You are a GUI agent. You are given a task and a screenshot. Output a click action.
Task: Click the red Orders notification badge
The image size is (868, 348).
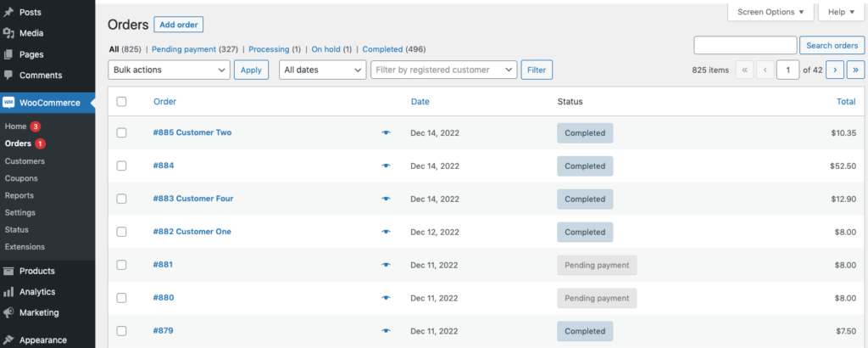click(x=40, y=143)
